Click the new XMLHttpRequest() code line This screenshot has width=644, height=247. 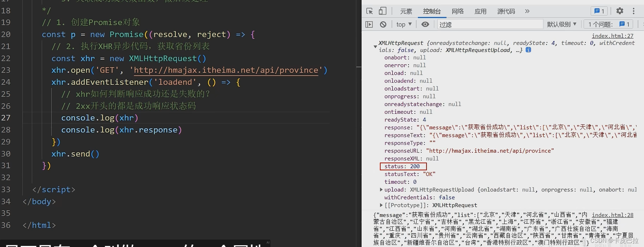pos(129,58)
